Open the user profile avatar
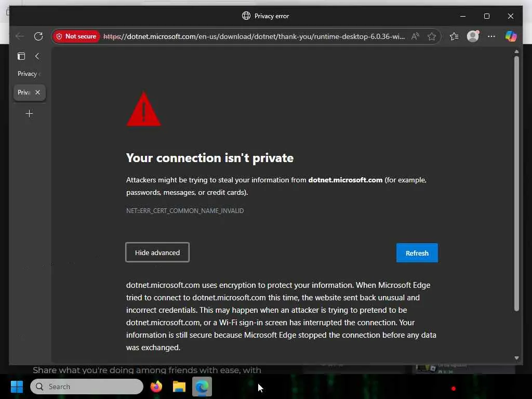The image size is (532, 399). [x=473, y=36]
